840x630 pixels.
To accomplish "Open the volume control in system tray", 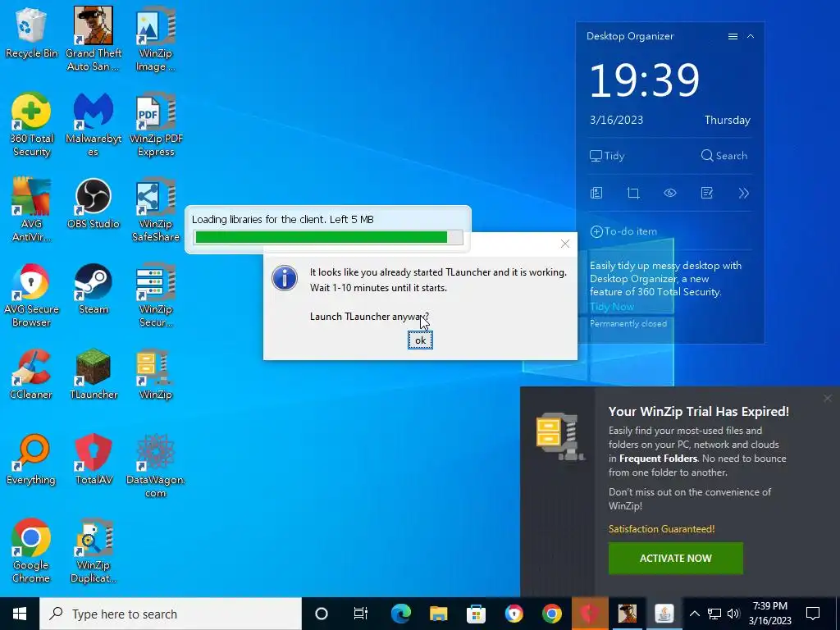I will point(733,614).
